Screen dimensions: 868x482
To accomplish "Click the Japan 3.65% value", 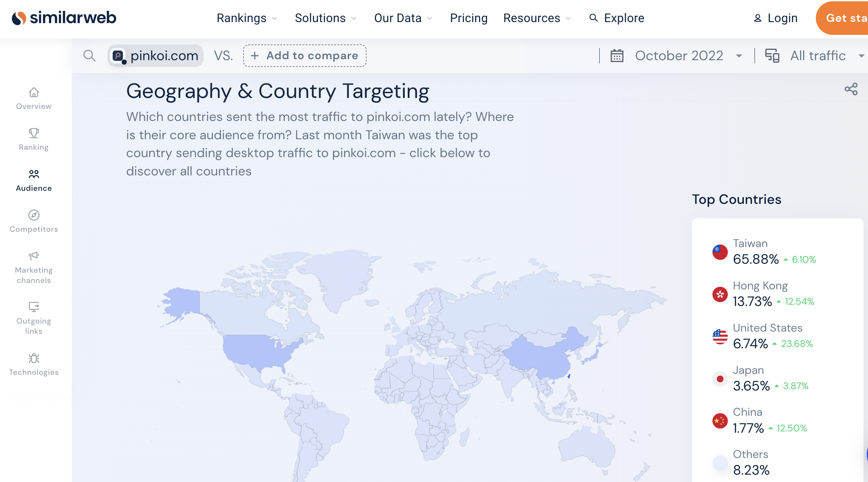I will point(751,386).
